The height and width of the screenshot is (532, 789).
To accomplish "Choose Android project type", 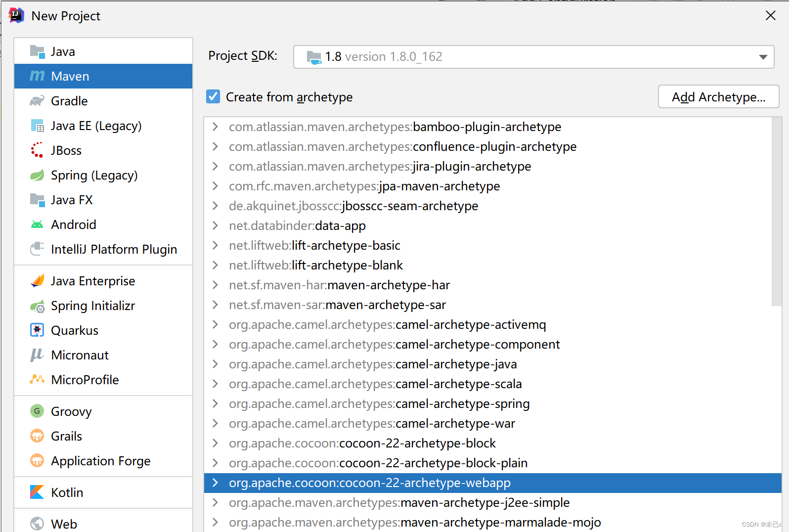I will click(103, 224).
